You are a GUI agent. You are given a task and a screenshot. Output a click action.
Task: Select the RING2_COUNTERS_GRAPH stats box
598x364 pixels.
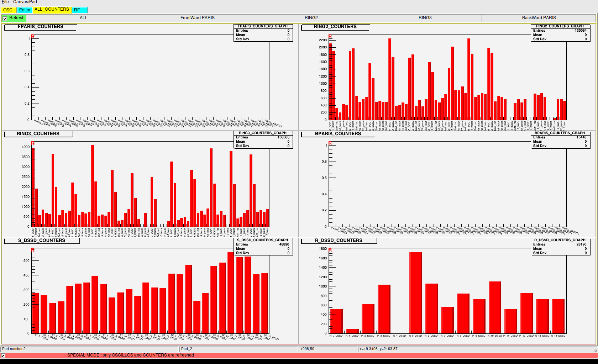(x=560, y=33)
